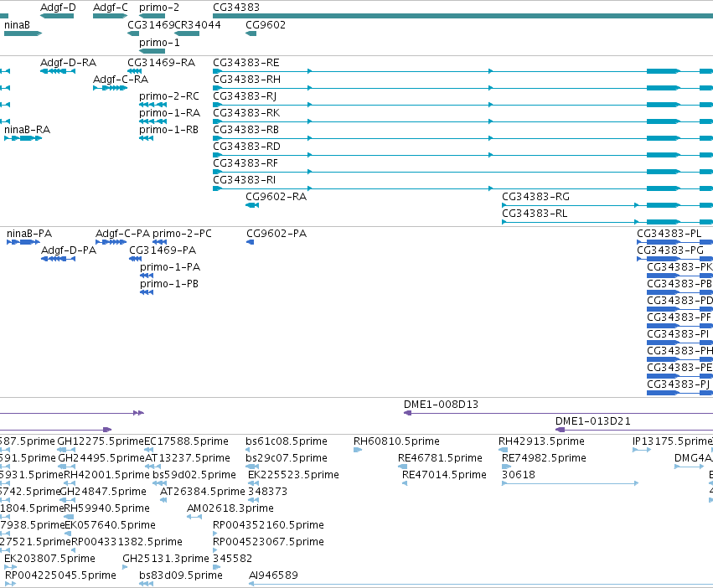Screen dimensions: 713x588
Task: Click protein CG34383-PG
Action: click(x=670, y=250)
